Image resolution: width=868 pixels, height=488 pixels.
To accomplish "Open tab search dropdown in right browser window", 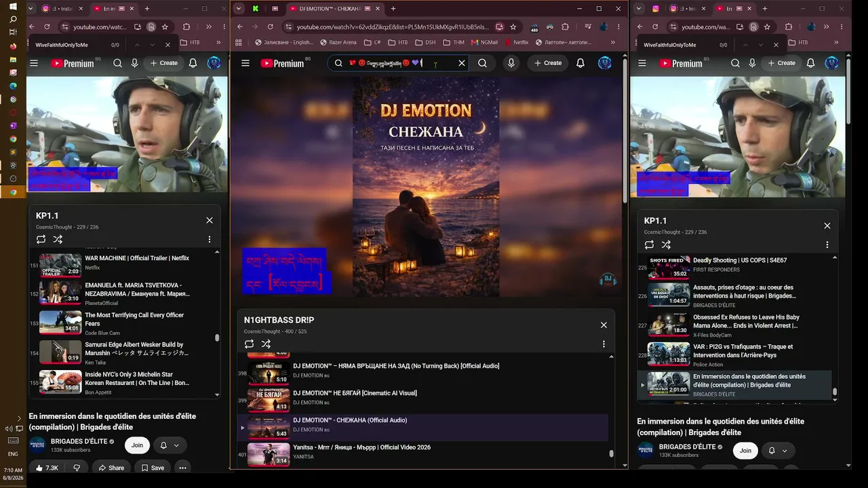I will tap(637, 9).
